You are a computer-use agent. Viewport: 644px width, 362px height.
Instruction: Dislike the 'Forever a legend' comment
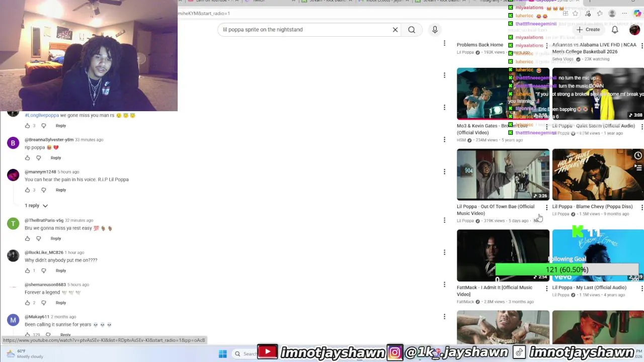(x=43, y=303)
